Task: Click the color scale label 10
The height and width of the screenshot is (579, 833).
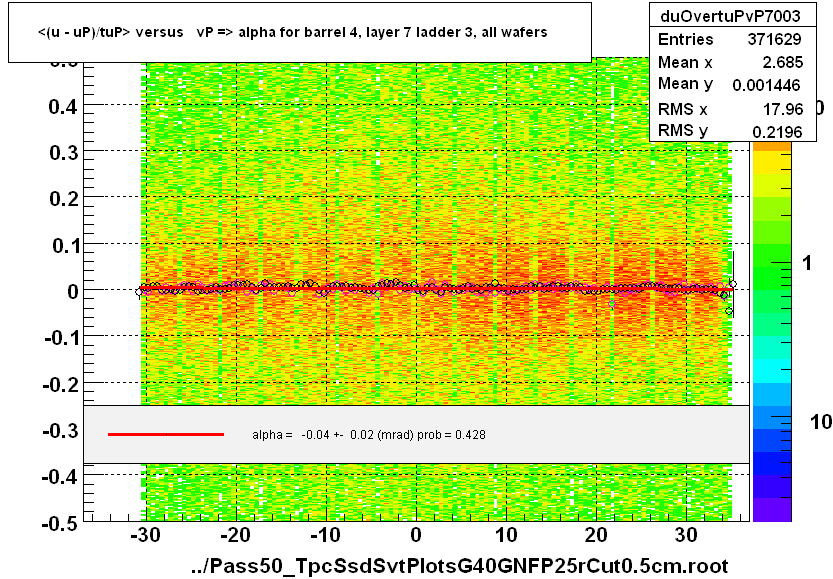Action: tap(821, 422)
